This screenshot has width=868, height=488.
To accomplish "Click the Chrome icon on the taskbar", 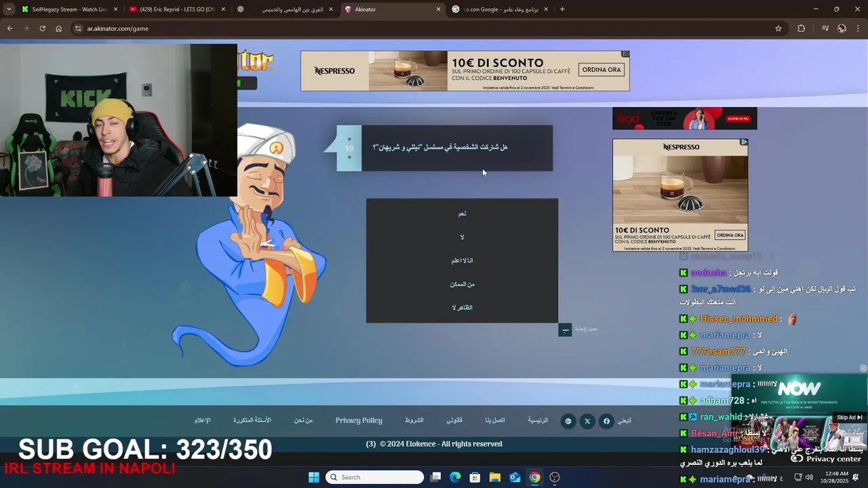I will (534, 477).
